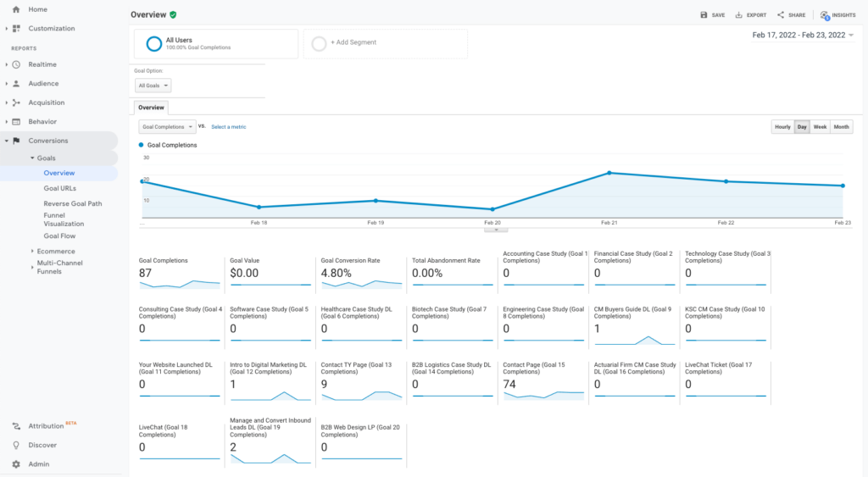Click the Home icon in sidebar
The width and height of the screenshot is (868, 477).
click(16, 9)
